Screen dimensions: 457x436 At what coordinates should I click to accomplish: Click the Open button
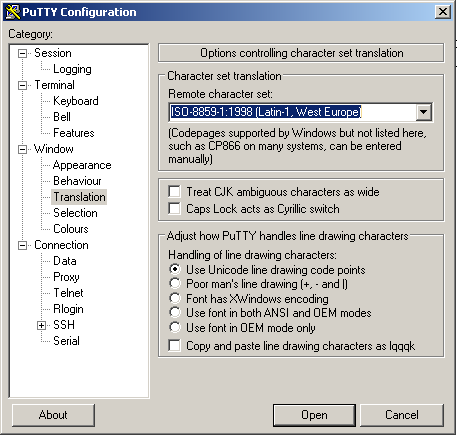pyautogui.click(x=314, y=415)
